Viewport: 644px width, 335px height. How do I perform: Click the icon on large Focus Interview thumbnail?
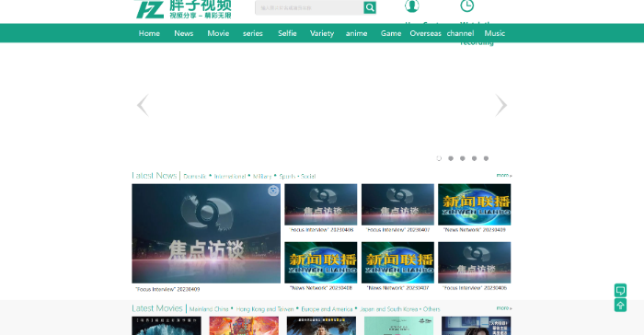[x=273, y=191]
